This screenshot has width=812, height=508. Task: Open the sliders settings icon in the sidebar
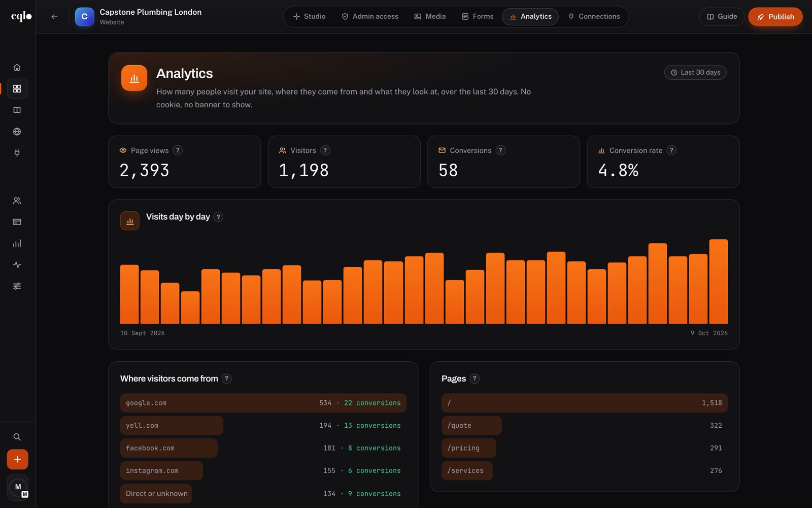coord(17,286)
